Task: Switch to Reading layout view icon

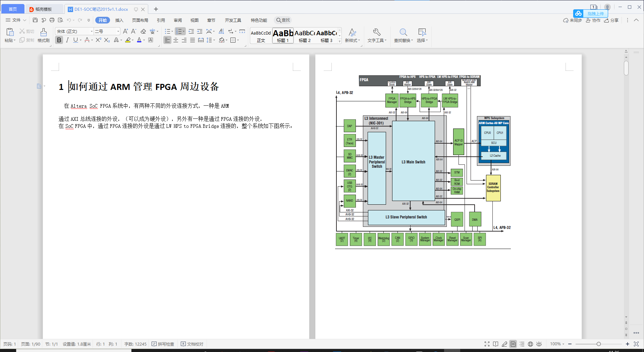Action: [496, 344]
